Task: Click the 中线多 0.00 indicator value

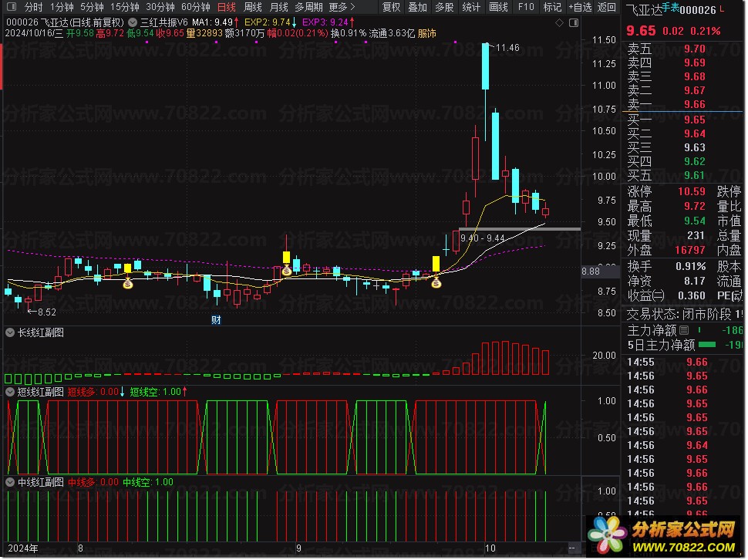Action: (x=93, y=482)
